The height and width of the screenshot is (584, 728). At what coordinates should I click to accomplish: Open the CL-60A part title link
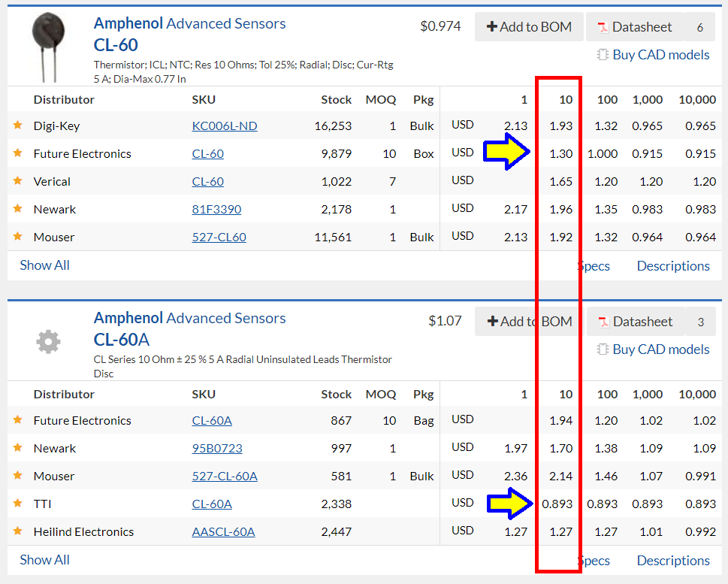[122, 340]
